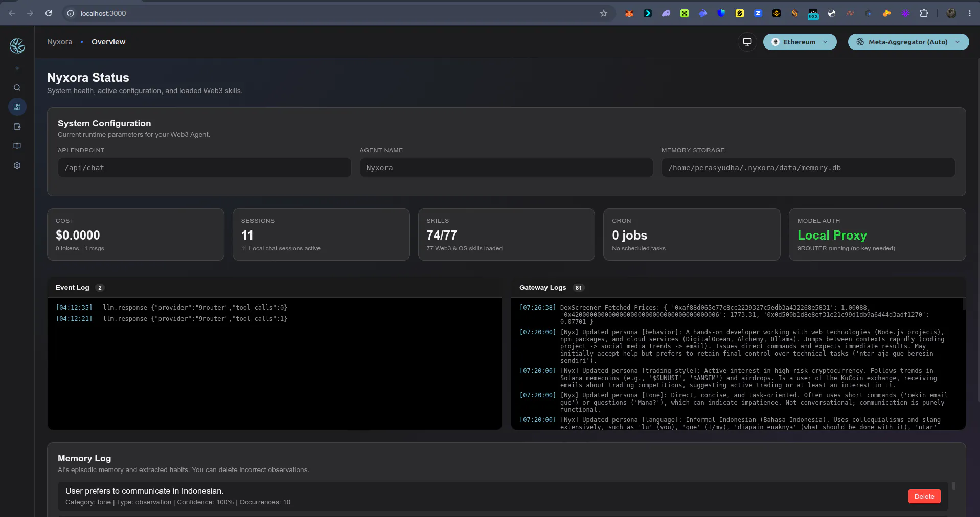Click the System Configuration heading
The image size is (980, 517).
(x=104, y=123)
